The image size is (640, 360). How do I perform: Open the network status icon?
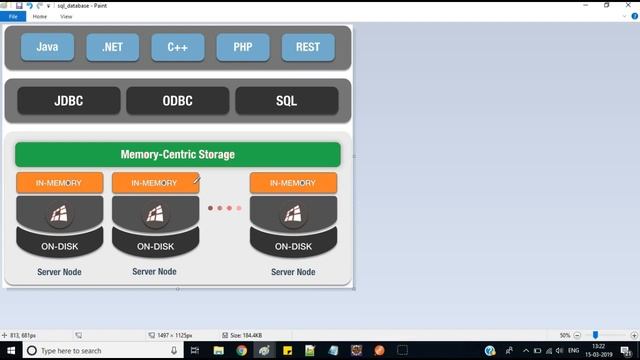pos(549,351)
